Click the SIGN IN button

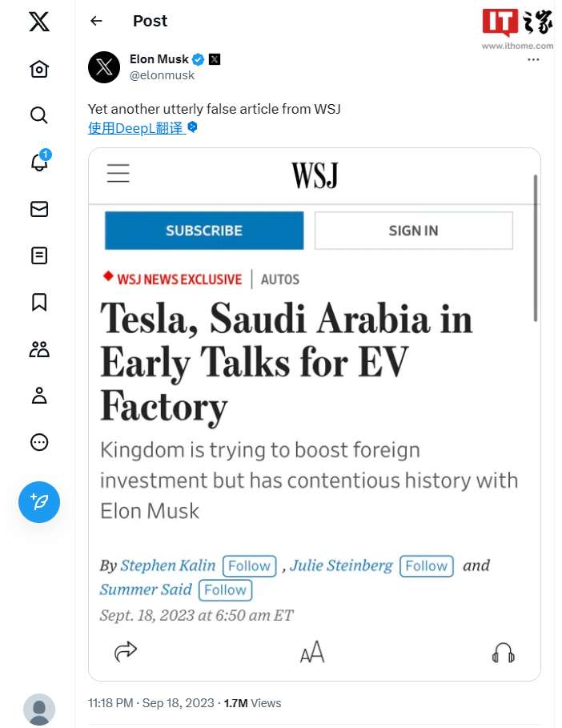(413, 231)
